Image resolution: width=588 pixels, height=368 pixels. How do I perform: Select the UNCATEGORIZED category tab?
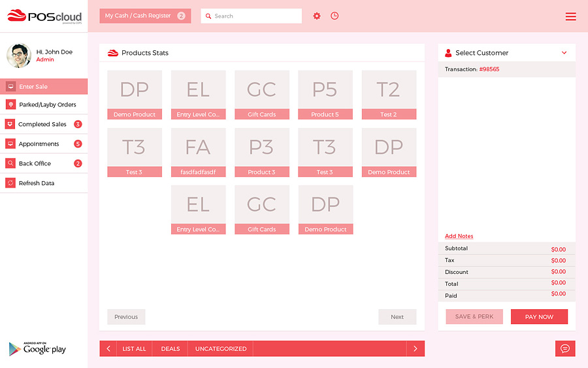click(x=221, y=349)
